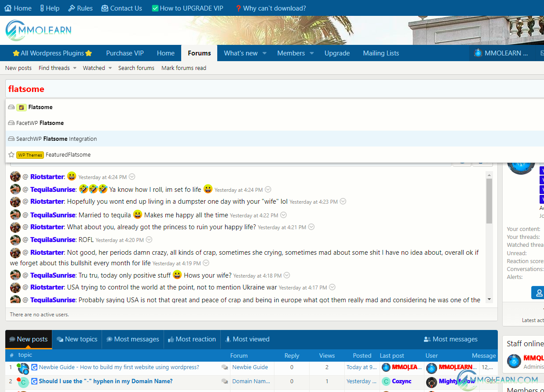Open the Newbie Guide forum link
Image resolution: width=544 pixels, height=392 pixels.
click(x=250, y=367)
